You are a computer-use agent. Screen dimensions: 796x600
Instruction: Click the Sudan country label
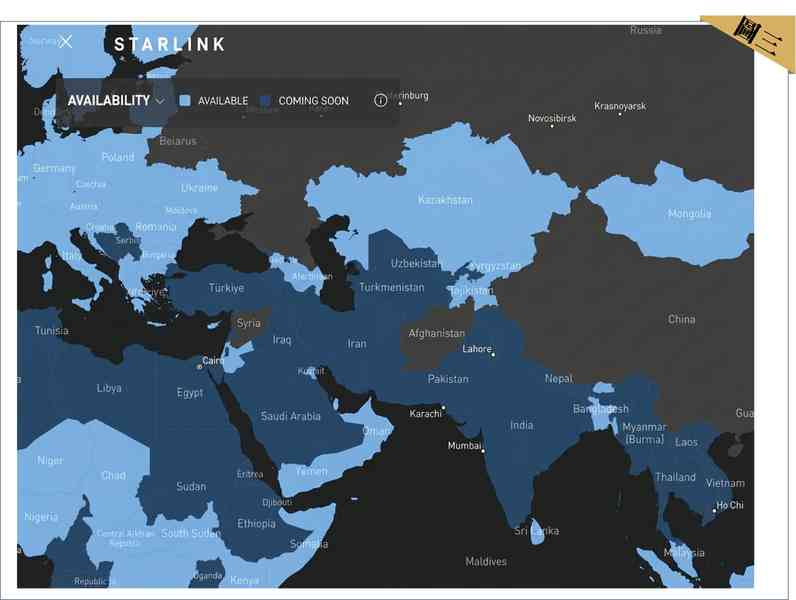tap(191, 486)
